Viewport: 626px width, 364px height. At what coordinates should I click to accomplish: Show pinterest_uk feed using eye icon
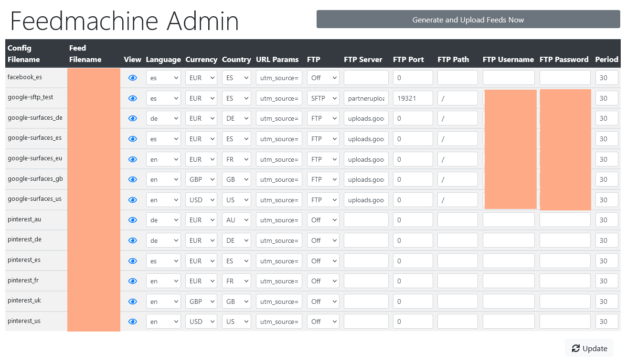point(133,302)
